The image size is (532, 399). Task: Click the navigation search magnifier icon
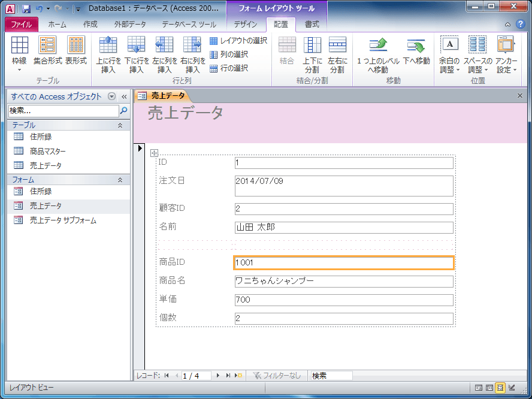(x=124, y=110)
